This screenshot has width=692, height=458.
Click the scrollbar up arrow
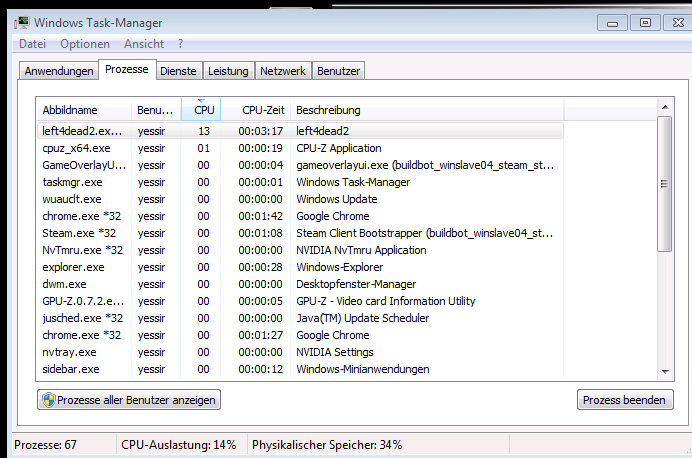point(665,107)
